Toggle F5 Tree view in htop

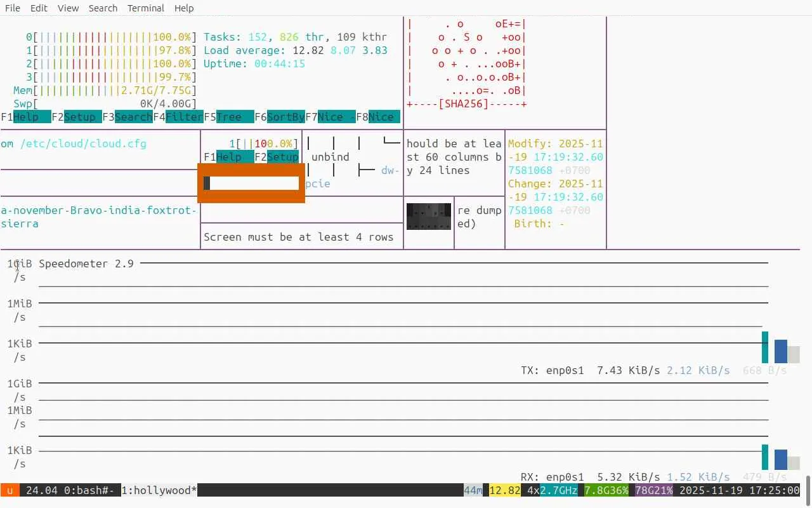(229, 117)
